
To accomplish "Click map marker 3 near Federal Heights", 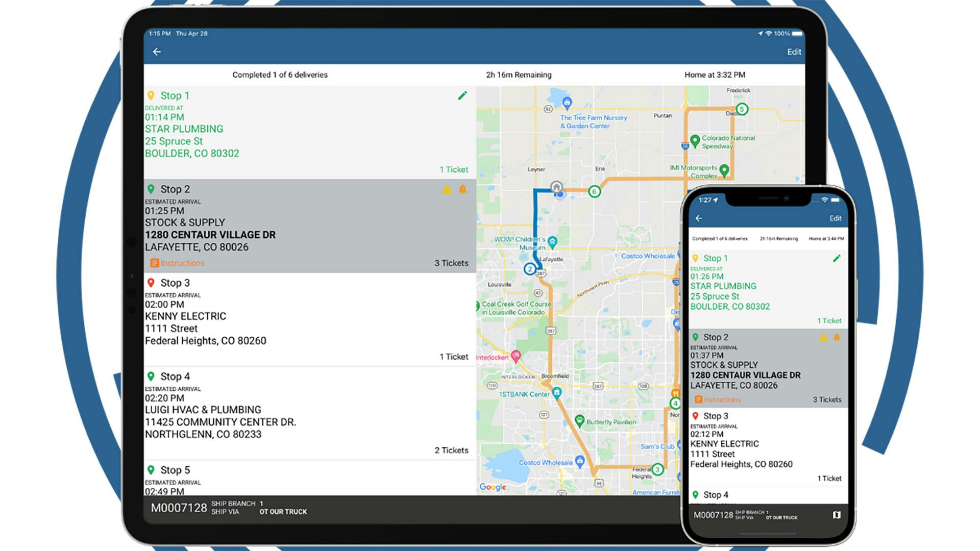I will pyautogui.click(x=657, y=469).
